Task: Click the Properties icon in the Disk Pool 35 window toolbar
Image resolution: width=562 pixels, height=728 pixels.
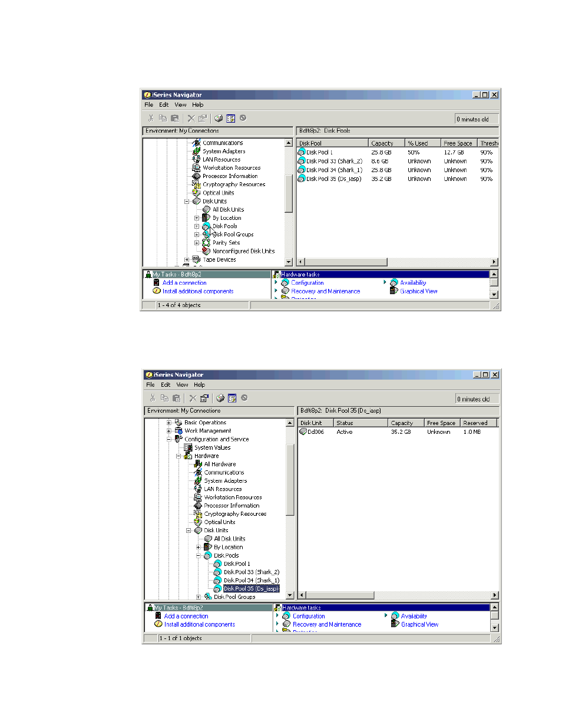Action: tap(204, 398)
